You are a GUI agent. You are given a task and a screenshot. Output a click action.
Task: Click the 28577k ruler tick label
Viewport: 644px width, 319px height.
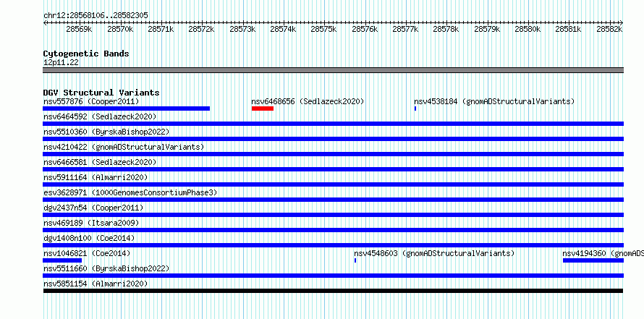click(405, 30)
